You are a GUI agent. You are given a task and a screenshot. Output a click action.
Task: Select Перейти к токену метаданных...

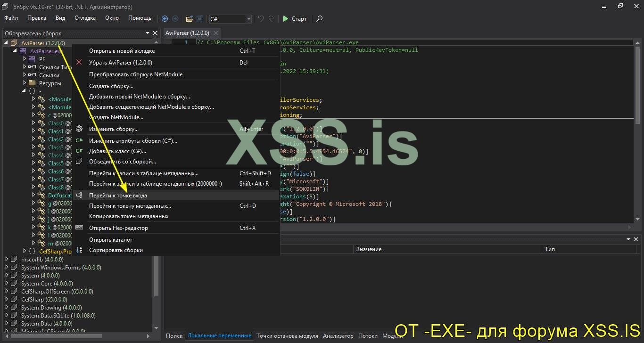coord(176,206)
